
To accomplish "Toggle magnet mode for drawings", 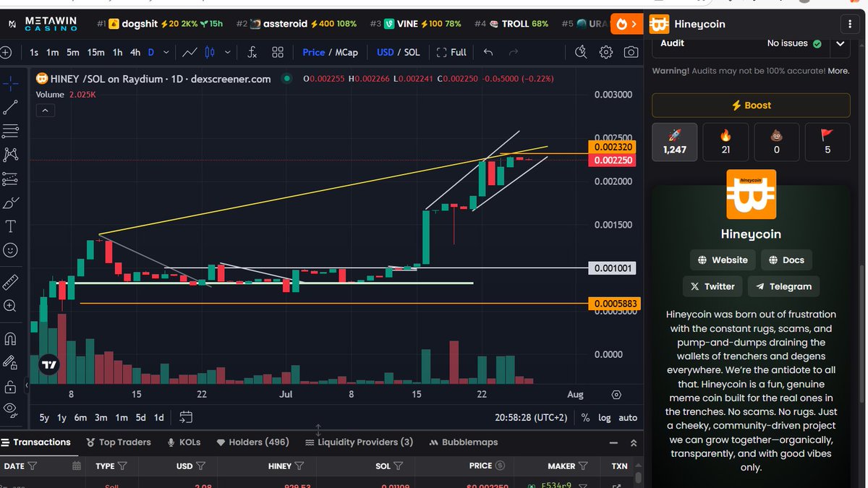I will tap(10, 338).
